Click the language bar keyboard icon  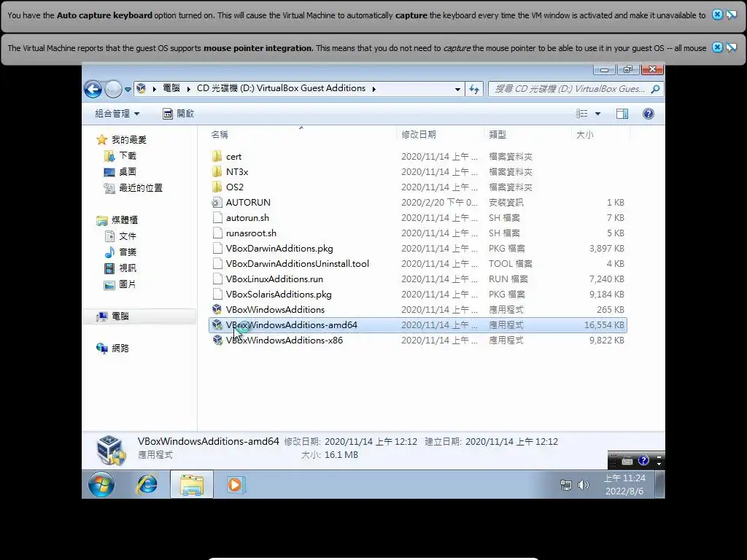(627, 461)
